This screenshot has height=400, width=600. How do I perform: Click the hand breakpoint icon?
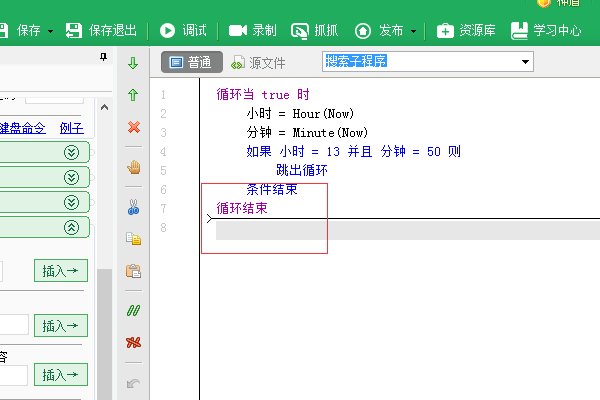click(x=134, y=167)
